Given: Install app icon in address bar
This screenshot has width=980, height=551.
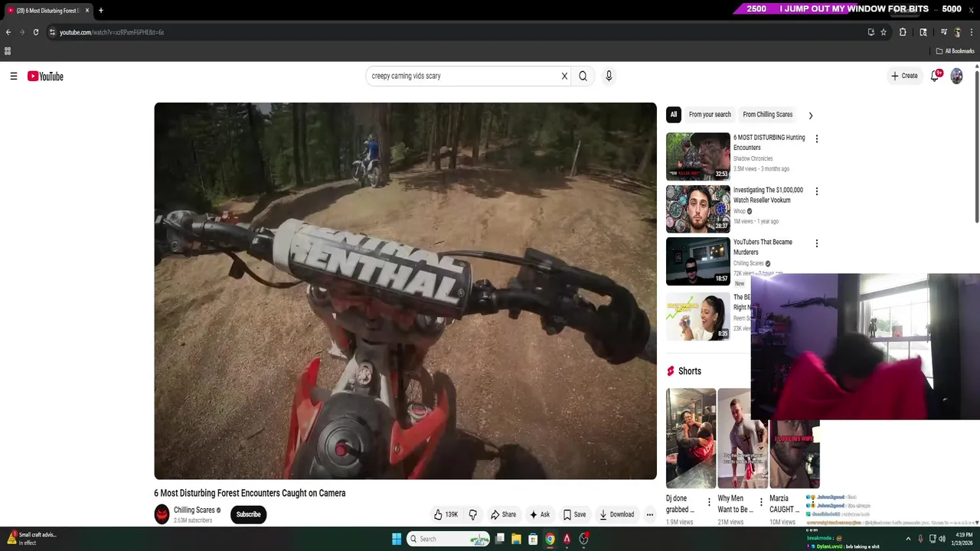Looking at the screenshot, I should 871,32.
